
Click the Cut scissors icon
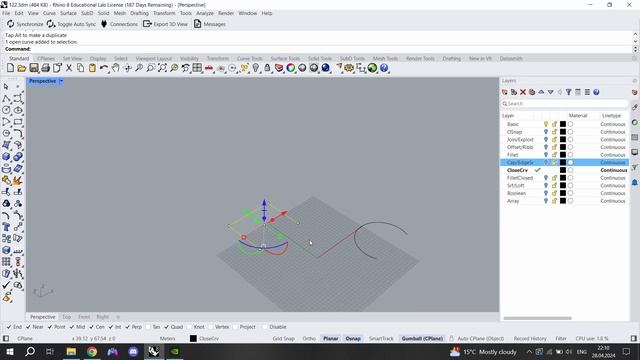[x=69, y=68]
